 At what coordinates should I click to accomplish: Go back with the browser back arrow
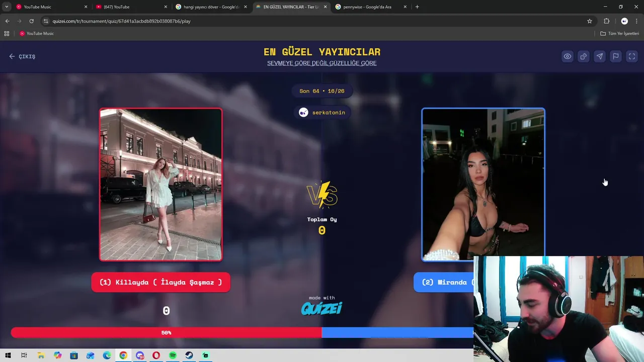pyautogui.click(x=7, y=21)
